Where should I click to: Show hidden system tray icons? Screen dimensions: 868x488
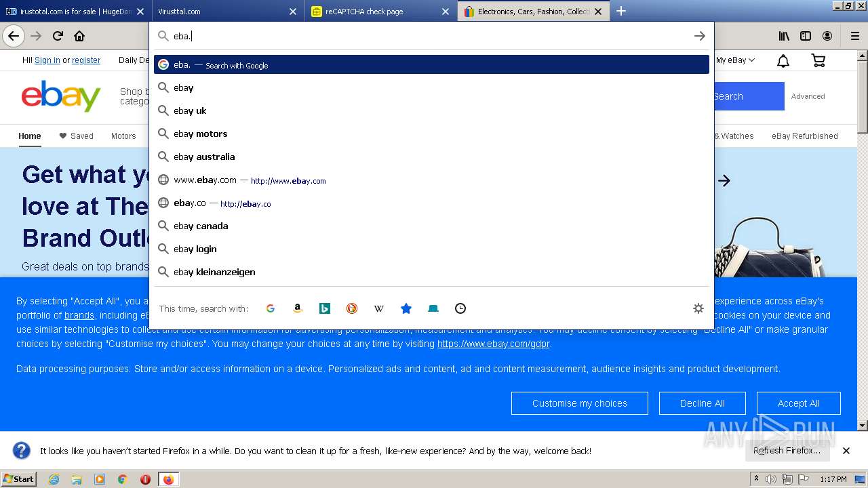[756, 479]
